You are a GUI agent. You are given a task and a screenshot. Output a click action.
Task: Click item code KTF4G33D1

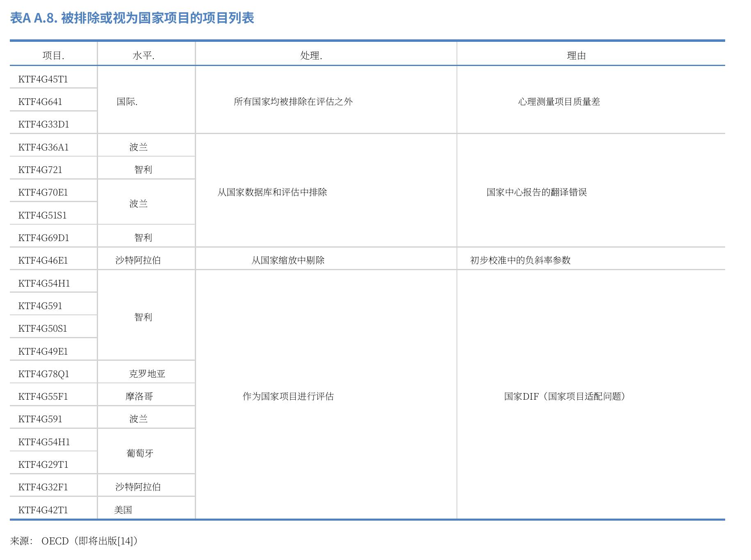click(44, 124)
